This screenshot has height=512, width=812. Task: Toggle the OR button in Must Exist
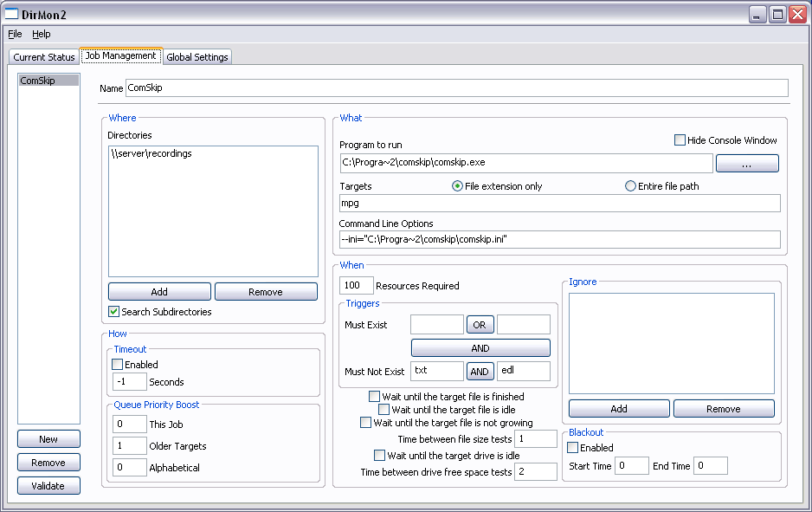[x=480, y=325]
